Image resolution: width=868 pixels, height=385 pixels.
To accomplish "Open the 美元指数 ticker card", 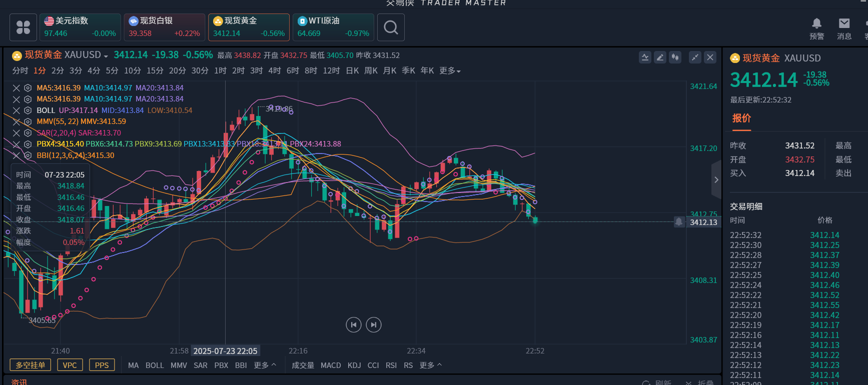I will coord(80,27).
